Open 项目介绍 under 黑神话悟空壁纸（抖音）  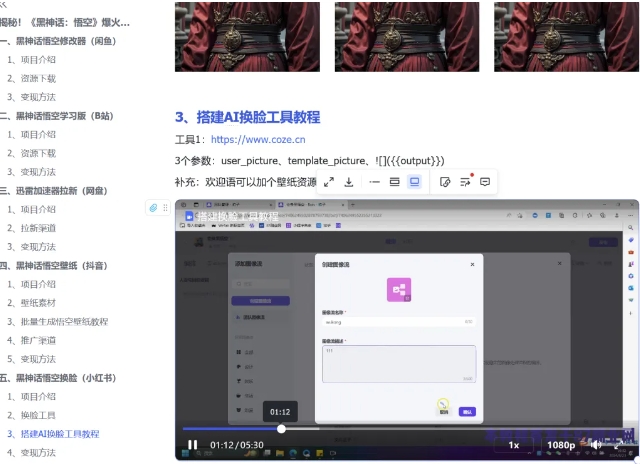pos(31,284)
